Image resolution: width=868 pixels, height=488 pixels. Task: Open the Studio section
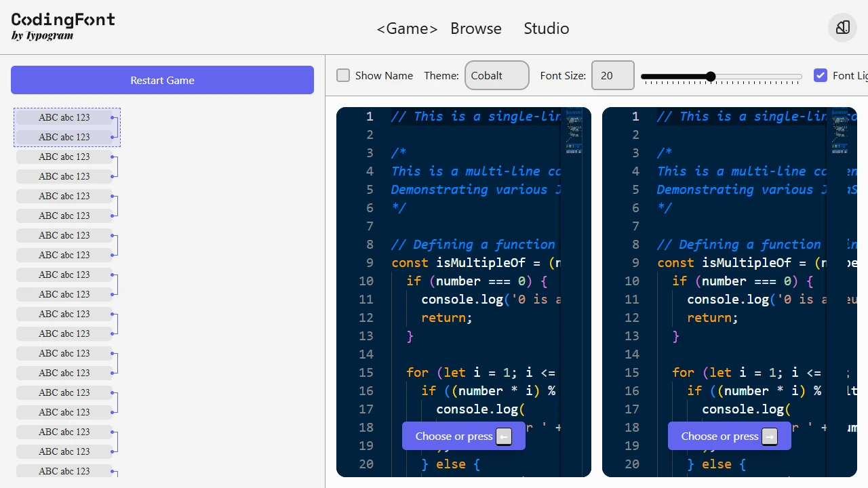pyautogui.click(x=546, y=28)
